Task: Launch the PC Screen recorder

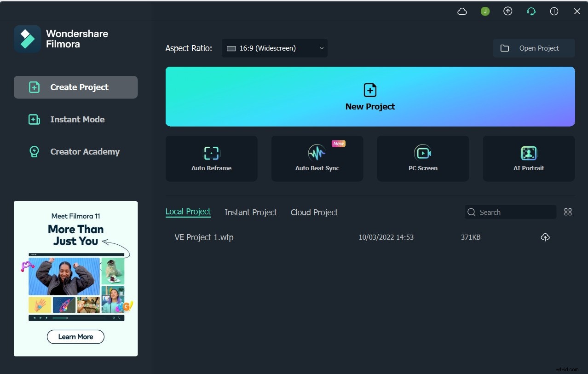Action: click(x=422, y=158)
